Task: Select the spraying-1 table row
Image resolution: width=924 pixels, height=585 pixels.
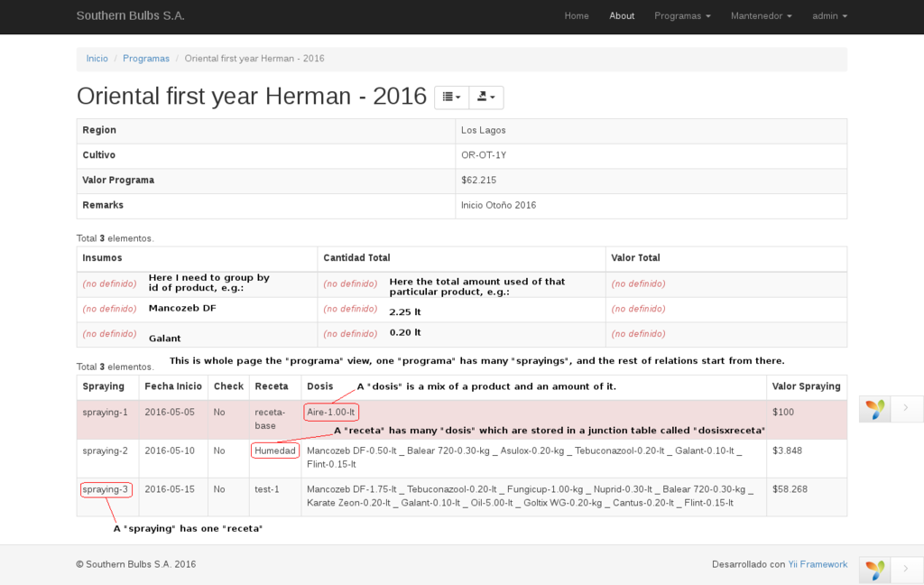Action: [106, 413]
